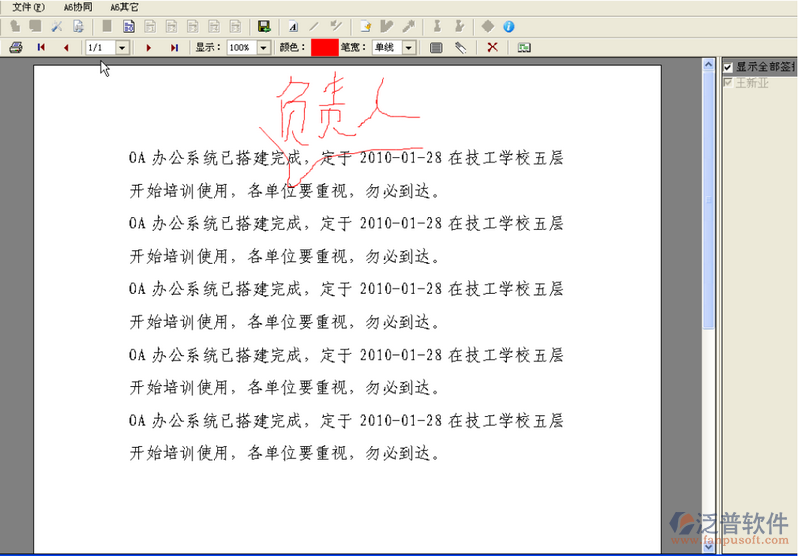The width and height of the screenshot is (799, 556).
Task: Select the text annotation A icon
Action: click(x=293, y=26)
